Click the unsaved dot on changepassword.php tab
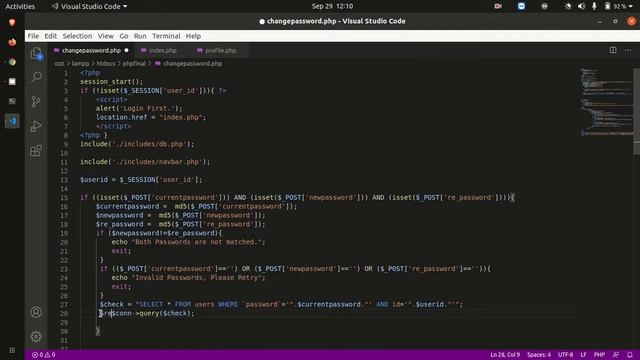 (126, 50)
